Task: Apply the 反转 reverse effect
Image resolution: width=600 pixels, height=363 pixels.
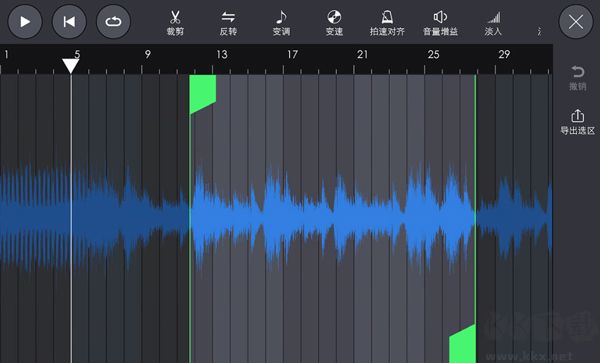Action: pos(228,23)
